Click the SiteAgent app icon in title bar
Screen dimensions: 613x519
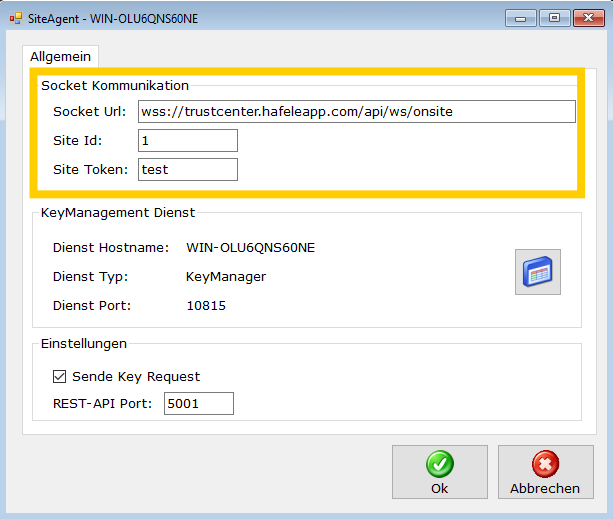tap(16, 17)
